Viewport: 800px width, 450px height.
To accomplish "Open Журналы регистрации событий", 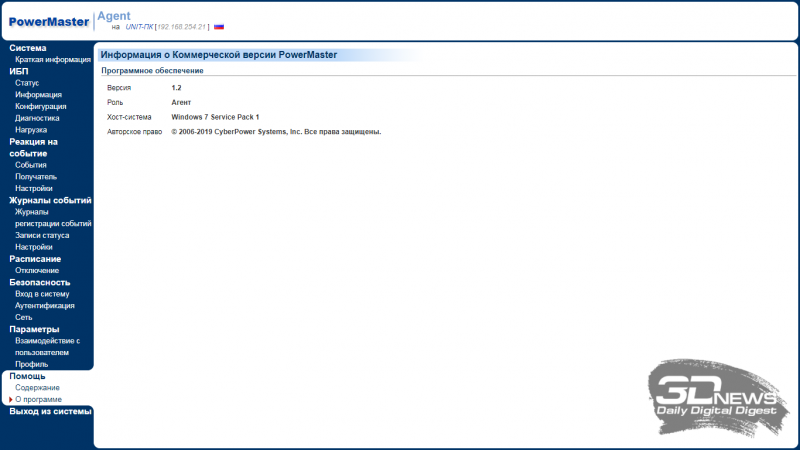I will tap(53, 218).
